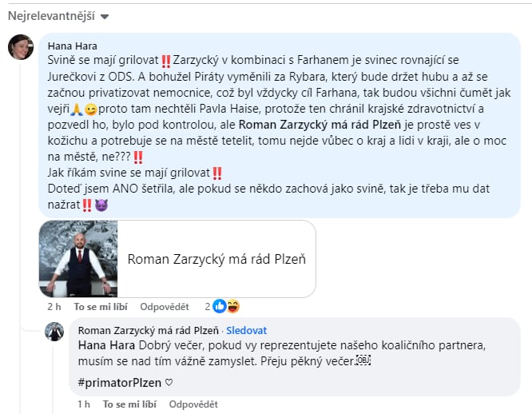This screenshot has width=532, height=414.
Task: View the blue thumbs-up reaction icon
Action: 220,306
